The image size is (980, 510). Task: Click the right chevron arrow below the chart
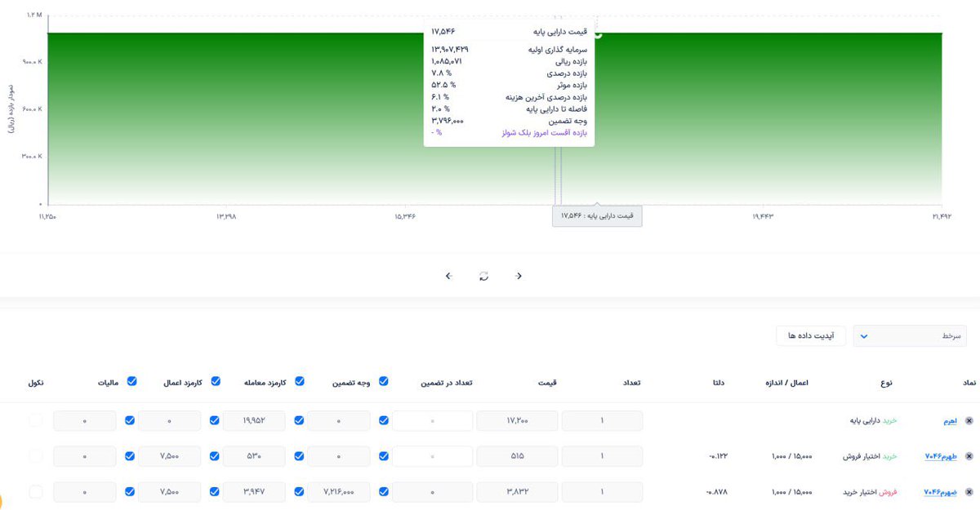click(x=519, y=276)
